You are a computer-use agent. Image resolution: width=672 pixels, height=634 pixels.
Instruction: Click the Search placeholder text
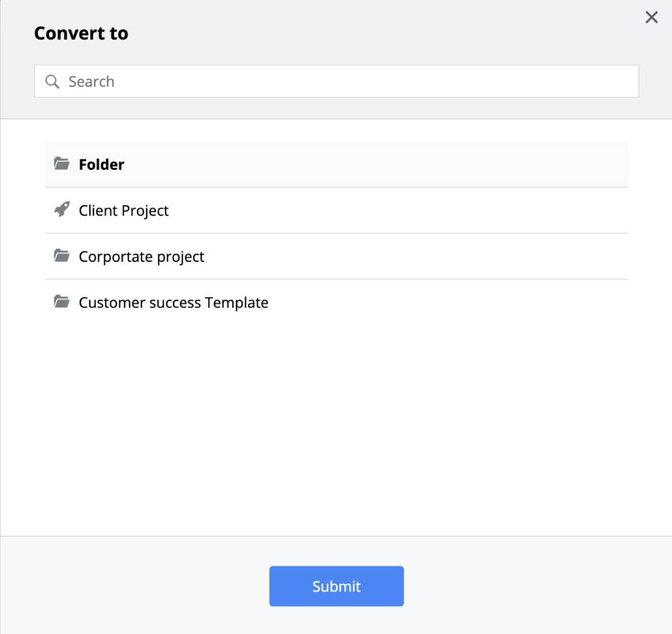pyautogui.click(x=91, y=82)
